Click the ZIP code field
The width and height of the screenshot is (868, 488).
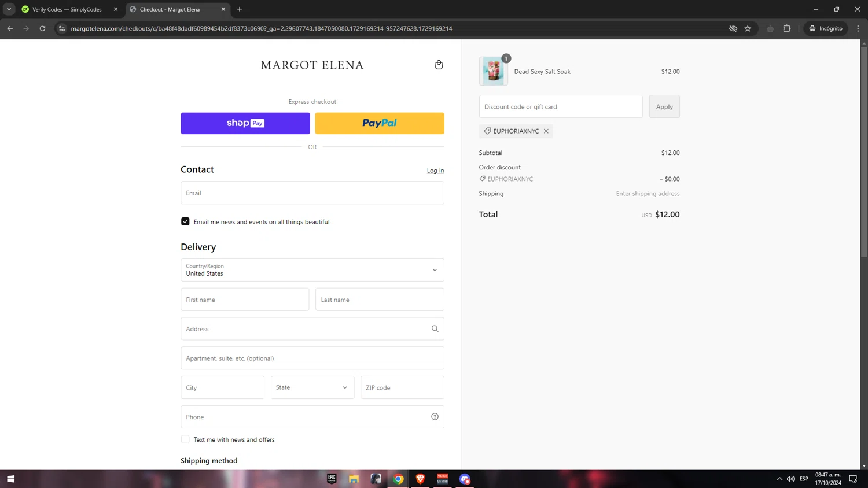click(402, 387)
